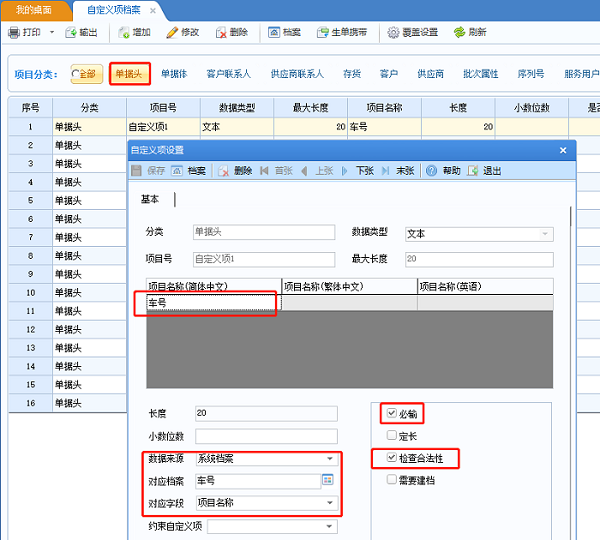Filter by 批次属性 category
600x540 pixels.
[481, 74]
